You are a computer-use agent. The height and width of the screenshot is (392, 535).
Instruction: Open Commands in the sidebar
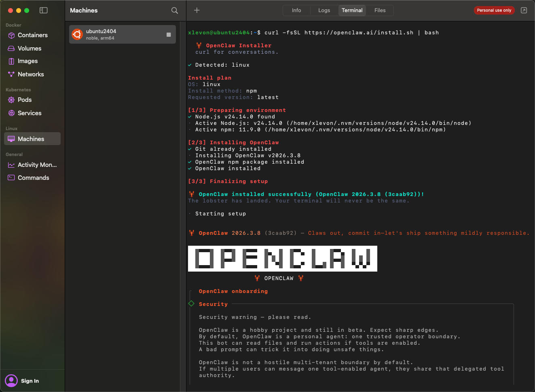click(32, 178)
